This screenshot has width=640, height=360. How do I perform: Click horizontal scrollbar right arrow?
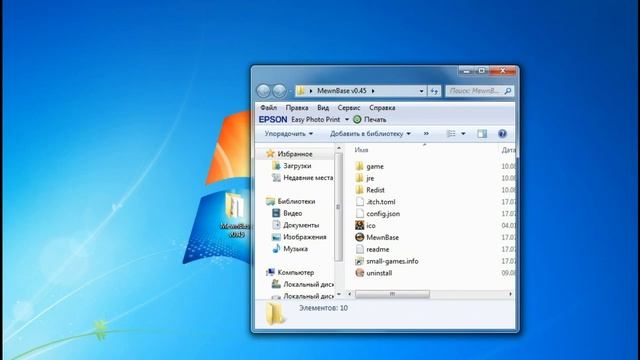tap(510, 294)
